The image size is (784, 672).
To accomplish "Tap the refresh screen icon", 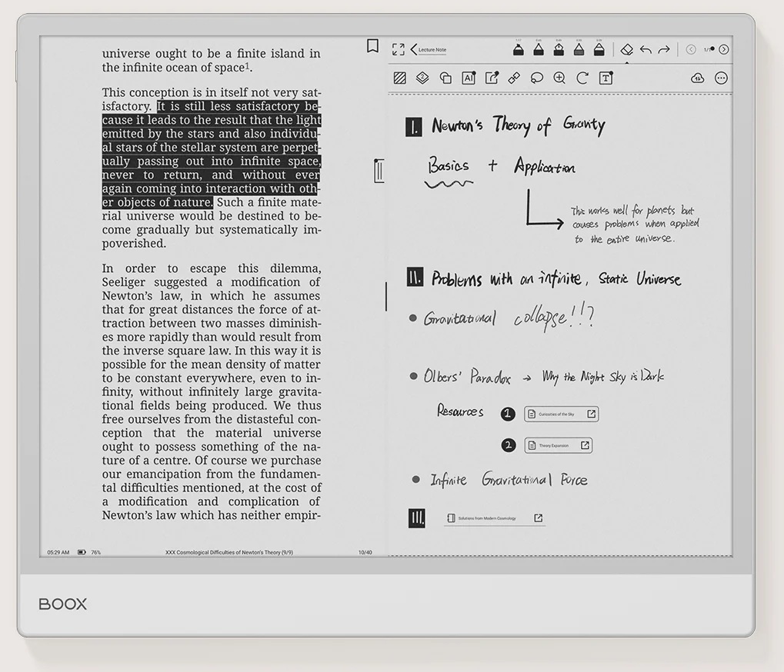I will pyautogui.click(x=582, y=78).
